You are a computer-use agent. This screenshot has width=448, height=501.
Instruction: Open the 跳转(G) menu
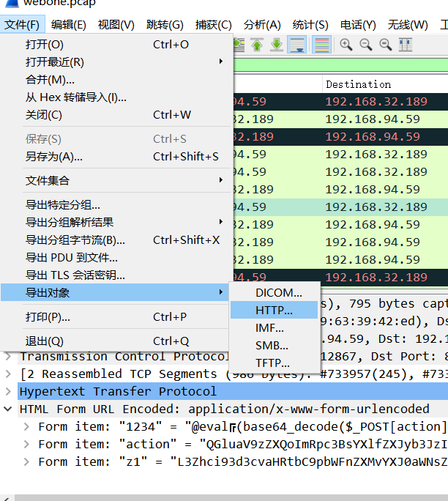(x=165, y=25)
